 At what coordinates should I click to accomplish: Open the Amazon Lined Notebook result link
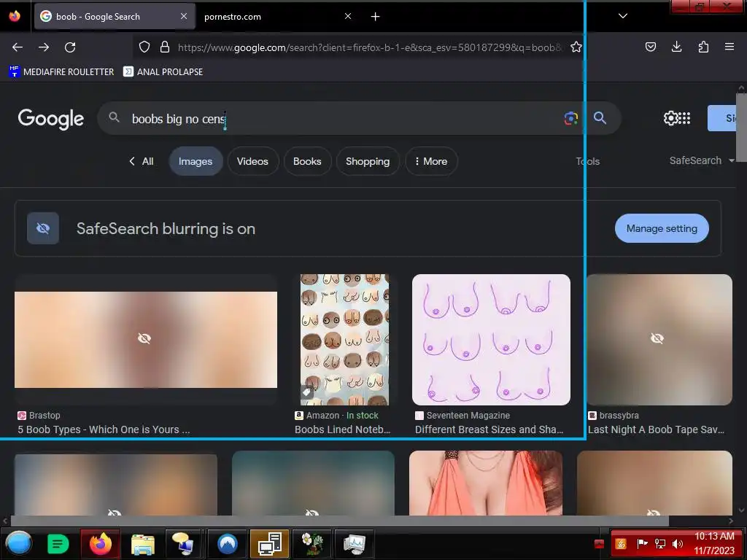click(342, 429)
